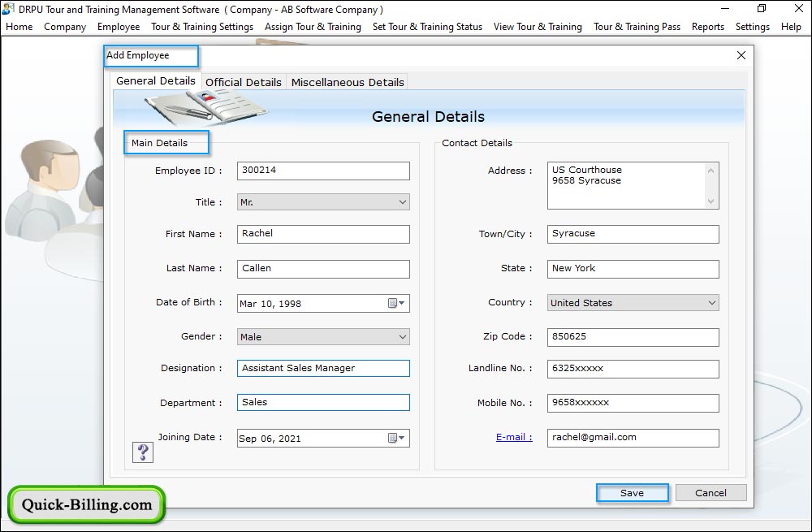Click the Designation field Assistant Sales Manager
Image resolution: width=812 pixels, height=532 pixels.
[x=323, y=368]
